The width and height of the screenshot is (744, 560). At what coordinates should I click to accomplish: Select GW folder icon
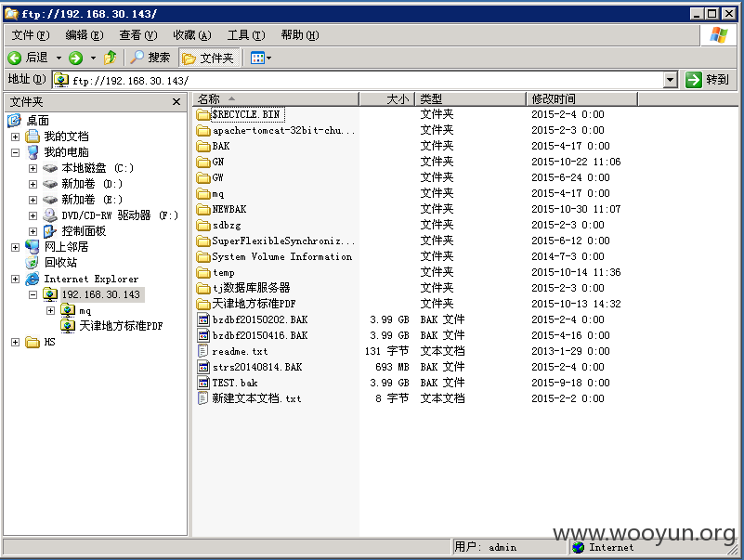click(203, 177)
